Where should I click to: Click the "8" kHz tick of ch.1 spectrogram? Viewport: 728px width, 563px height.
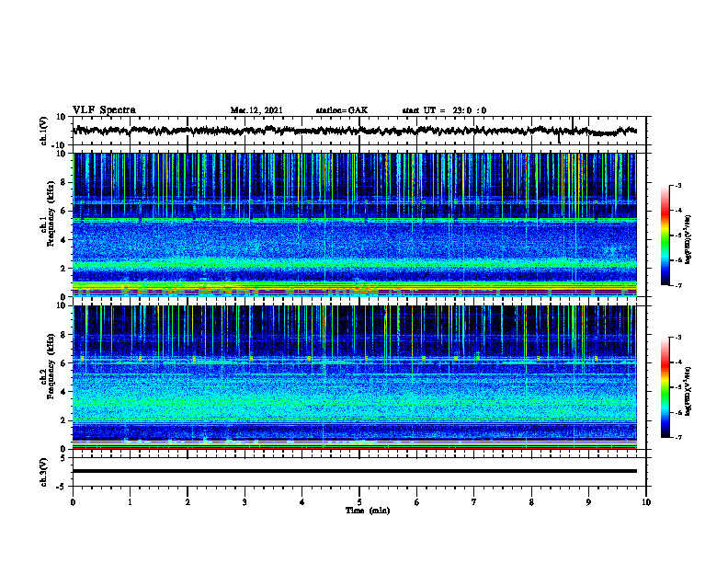(x=64, y=182)
